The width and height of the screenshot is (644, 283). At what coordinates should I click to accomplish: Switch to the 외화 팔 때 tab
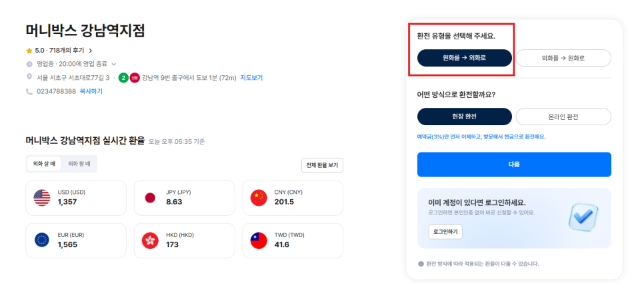pyautogui.click(x=79, y=164)
